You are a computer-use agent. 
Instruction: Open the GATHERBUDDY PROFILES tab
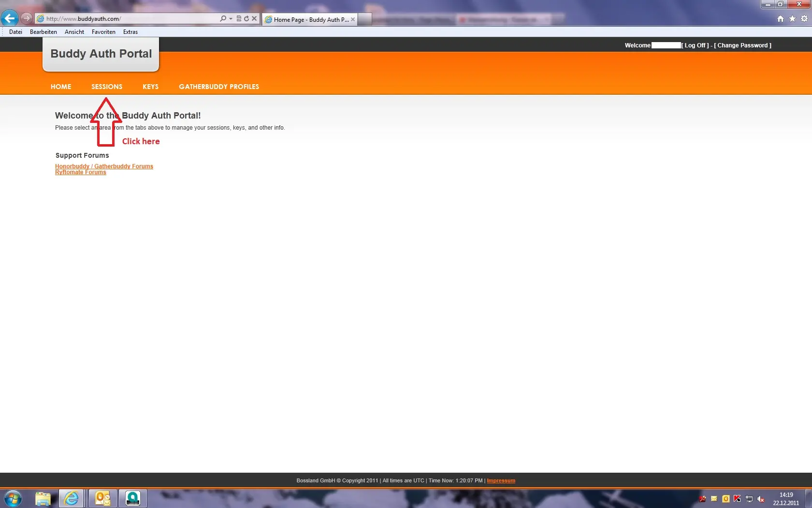(x=218, y=87)
